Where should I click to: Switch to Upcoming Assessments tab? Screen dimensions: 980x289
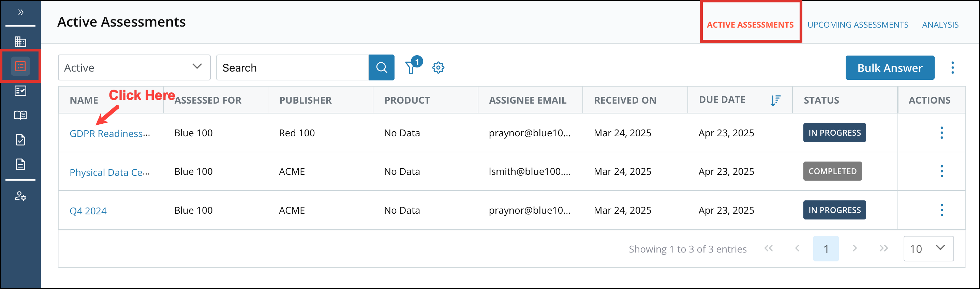(858, 25)
